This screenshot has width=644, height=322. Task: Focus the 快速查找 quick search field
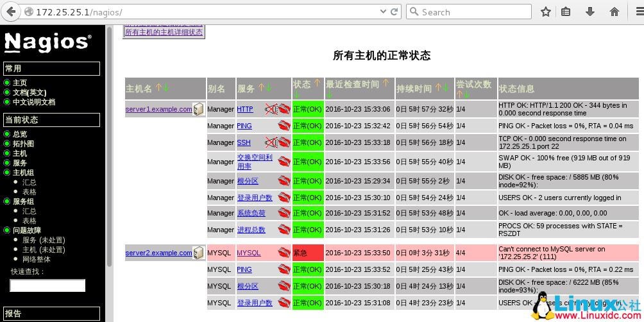point(47,285)
